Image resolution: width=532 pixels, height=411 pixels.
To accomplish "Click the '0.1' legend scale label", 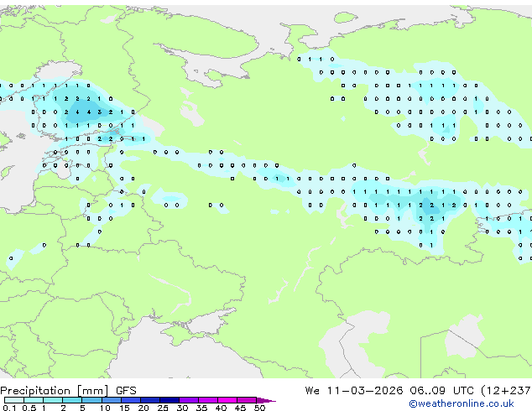I will click(x=9, y=408).
